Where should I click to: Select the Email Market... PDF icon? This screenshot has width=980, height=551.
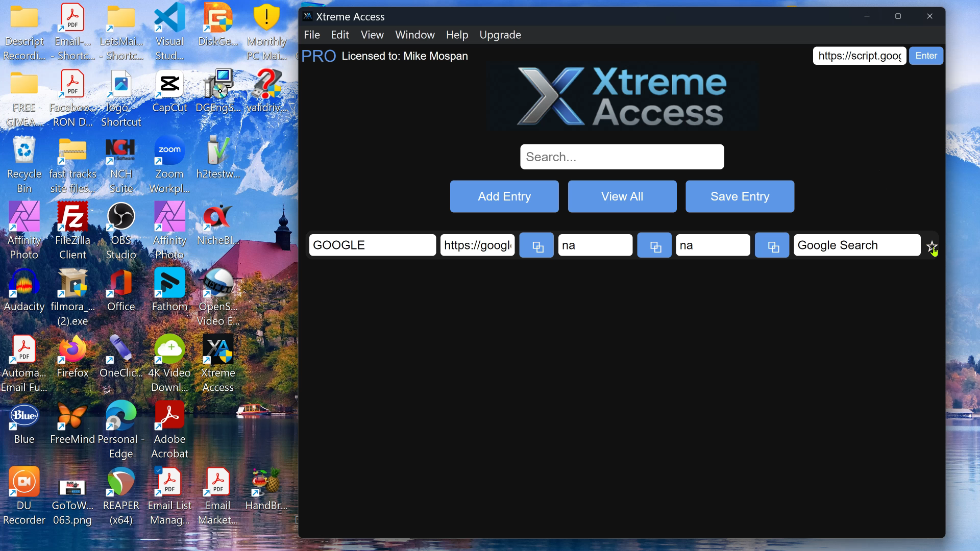point(218,496)
